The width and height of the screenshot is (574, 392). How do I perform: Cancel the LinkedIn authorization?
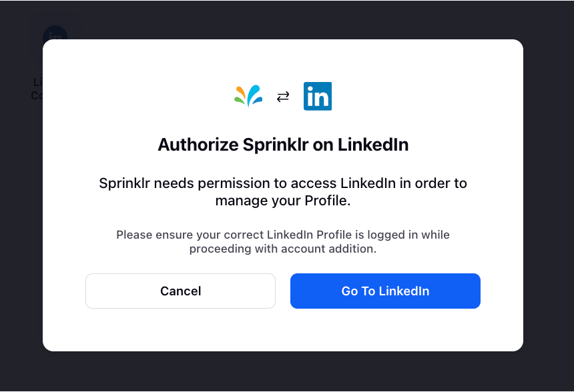(x=180, y=291)
